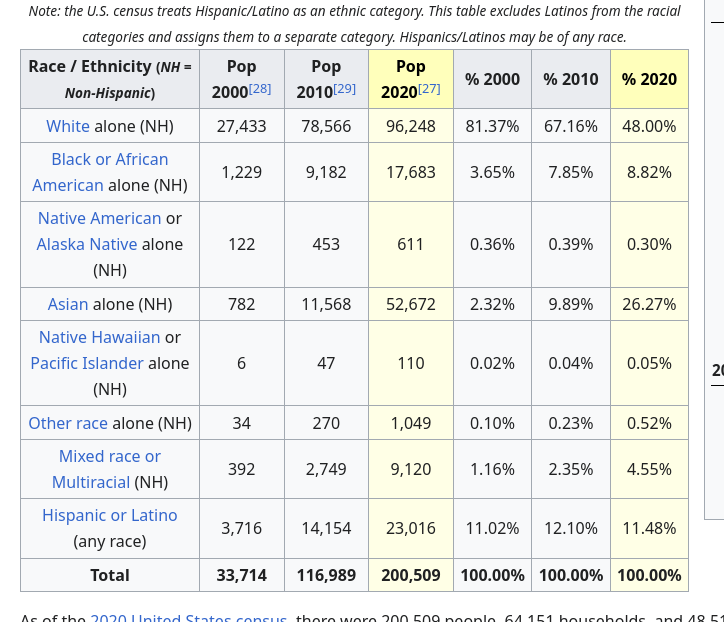
Task: Click the 110 cell
Action: pos(411,363)
